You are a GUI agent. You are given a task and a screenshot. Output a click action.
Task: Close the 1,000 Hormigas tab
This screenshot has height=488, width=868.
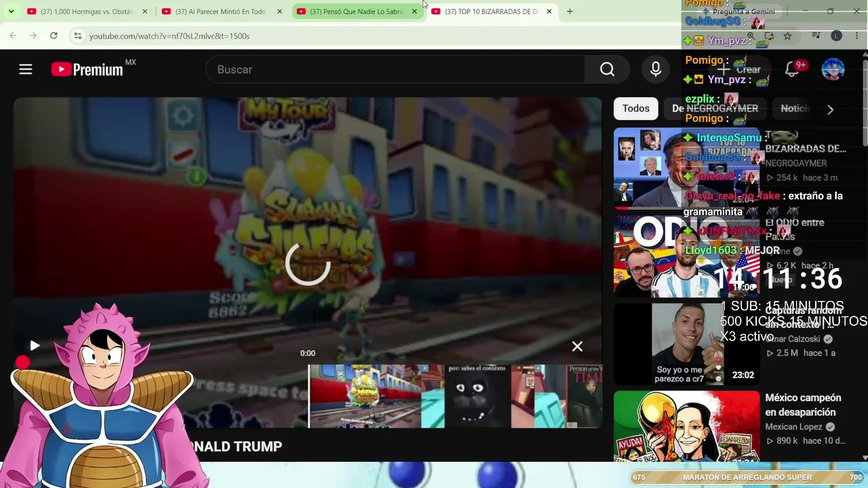tap(144, 12)
